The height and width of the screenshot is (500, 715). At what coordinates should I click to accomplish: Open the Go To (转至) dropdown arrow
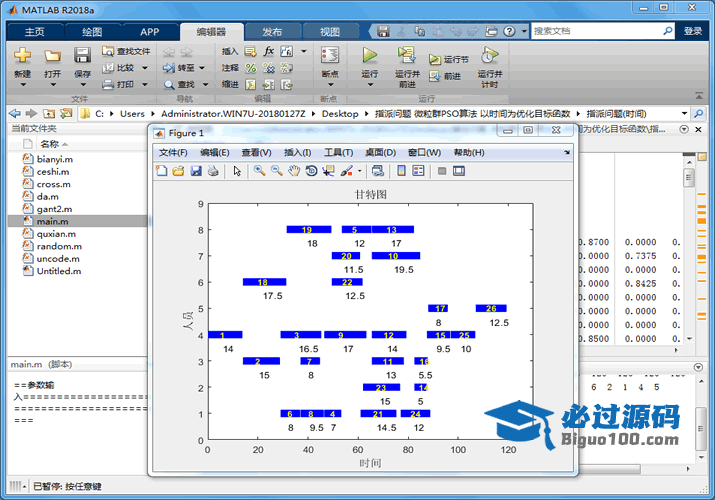[202, 68]
